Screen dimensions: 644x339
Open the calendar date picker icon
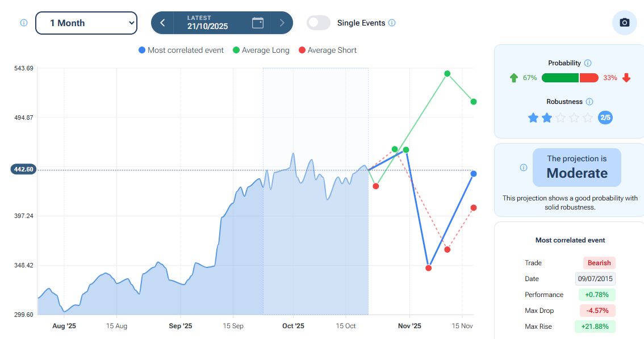[x=258, y=23]
